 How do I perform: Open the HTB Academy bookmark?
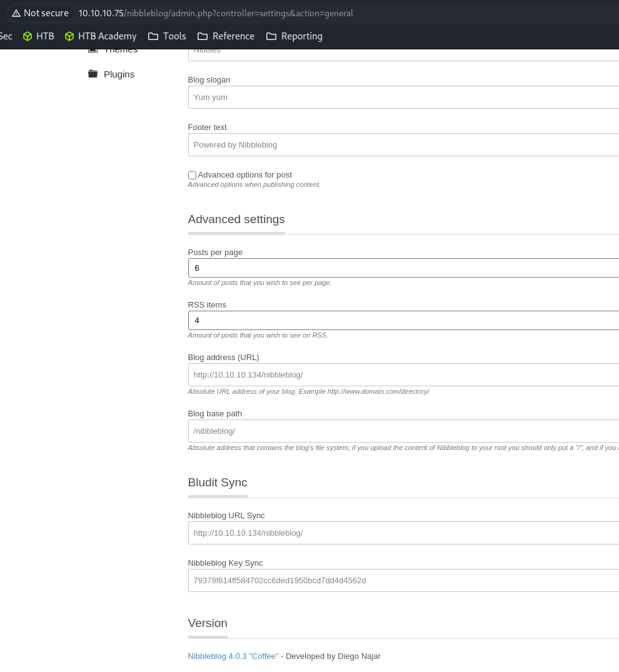point(101,36)
